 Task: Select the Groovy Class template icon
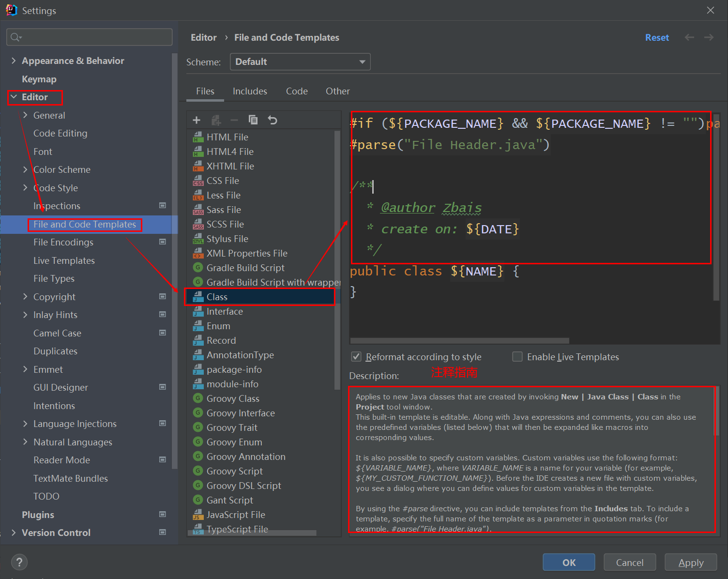tap(197, 398)
